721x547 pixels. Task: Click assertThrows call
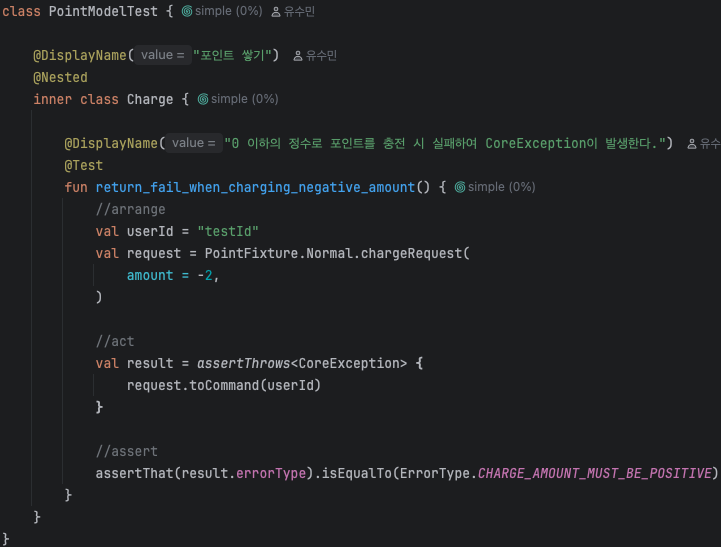(244, 364)
